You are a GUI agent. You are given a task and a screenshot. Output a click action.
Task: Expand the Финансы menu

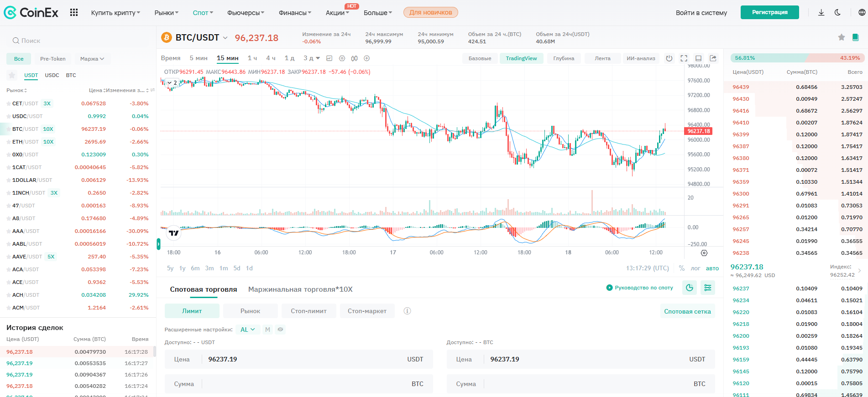(x=295, y=13)
